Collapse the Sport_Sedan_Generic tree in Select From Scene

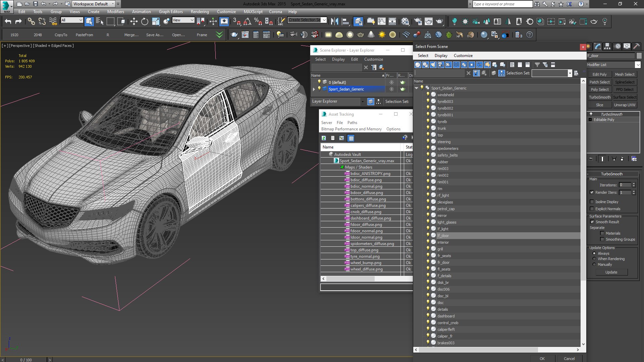tap(417, 88)
